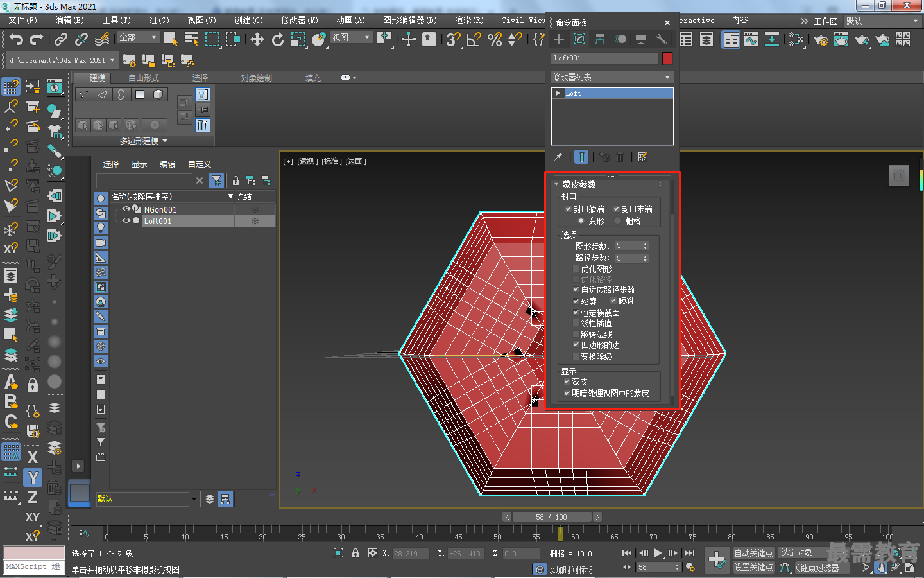Open the Motion tab in command panel
This screenshot has height=578, width=924.
[x=620, y=39]
